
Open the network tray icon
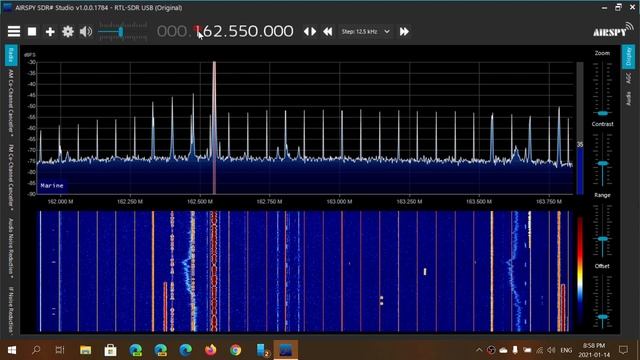pos(540,350)
